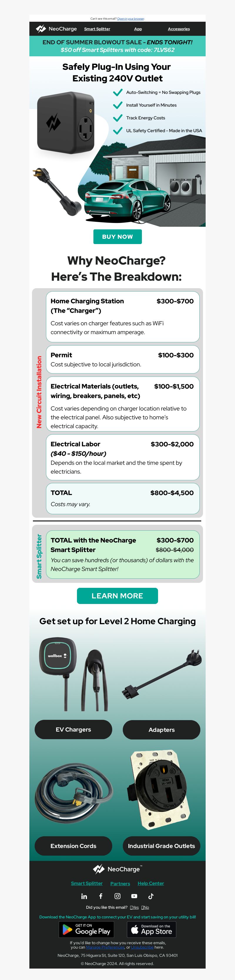Open the TikTok social icon
235x980 pixels.
pyautogui.click(x=151, y=896)
